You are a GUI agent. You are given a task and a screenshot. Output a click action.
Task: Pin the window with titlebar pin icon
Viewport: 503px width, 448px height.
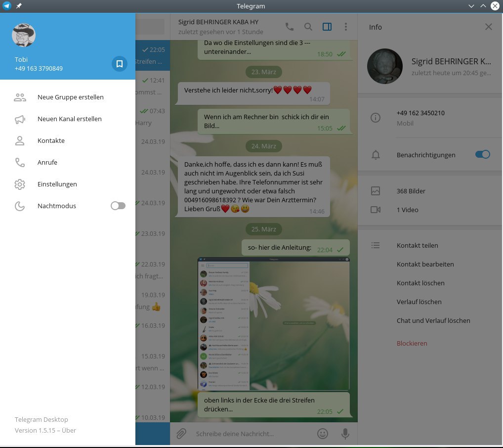point(19,6)
